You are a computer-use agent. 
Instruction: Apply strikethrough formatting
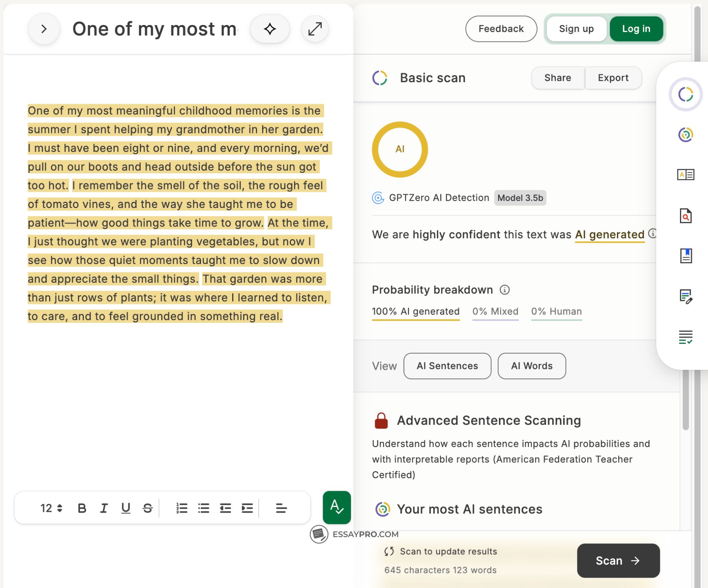click(x=148, y=508)
